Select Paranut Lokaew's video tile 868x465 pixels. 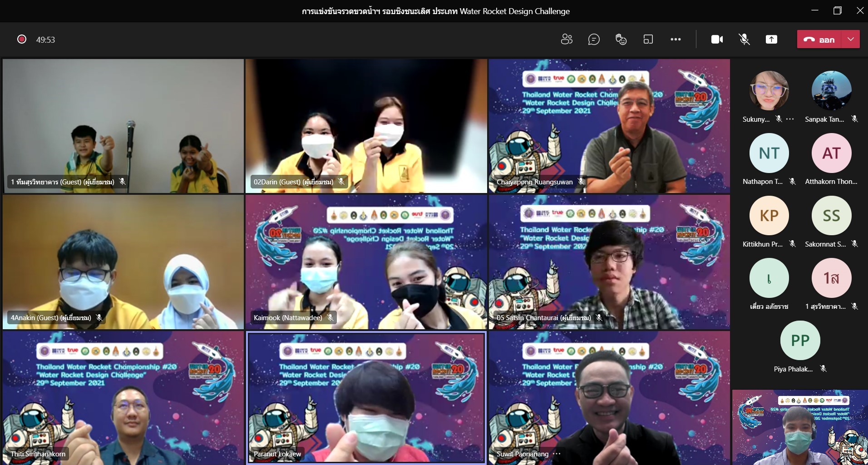point(366,398)
